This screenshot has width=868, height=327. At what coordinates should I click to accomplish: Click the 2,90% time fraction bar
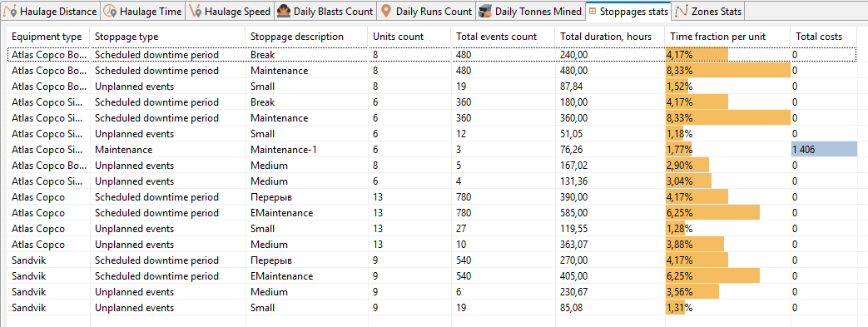pos(687,166)
